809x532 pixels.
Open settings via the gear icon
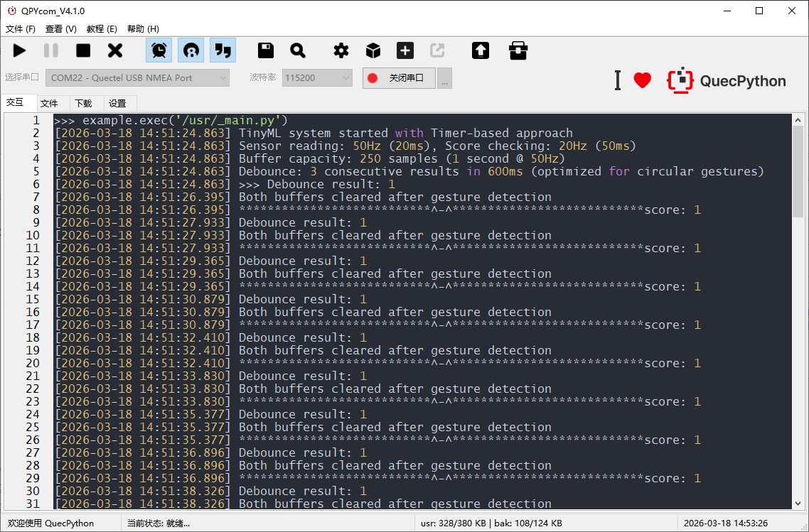341,50
